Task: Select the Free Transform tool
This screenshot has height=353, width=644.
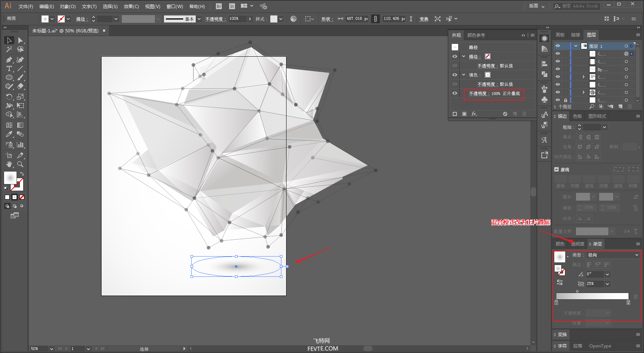Action: [21, 106]
